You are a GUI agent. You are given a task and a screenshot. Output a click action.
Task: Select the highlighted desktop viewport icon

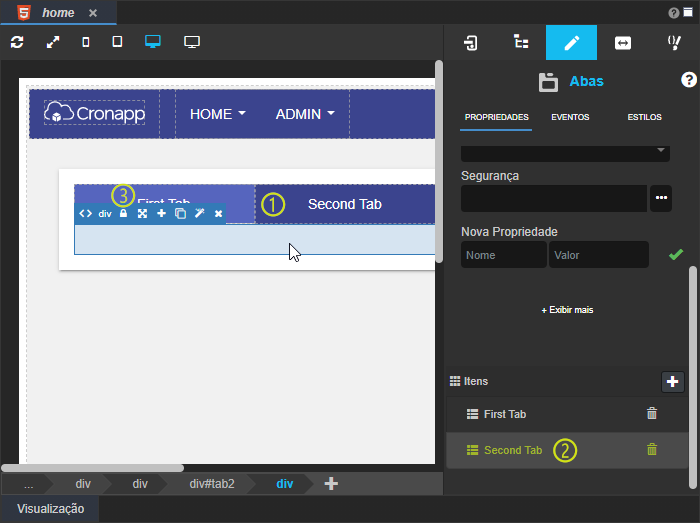(x=153, y=42)
